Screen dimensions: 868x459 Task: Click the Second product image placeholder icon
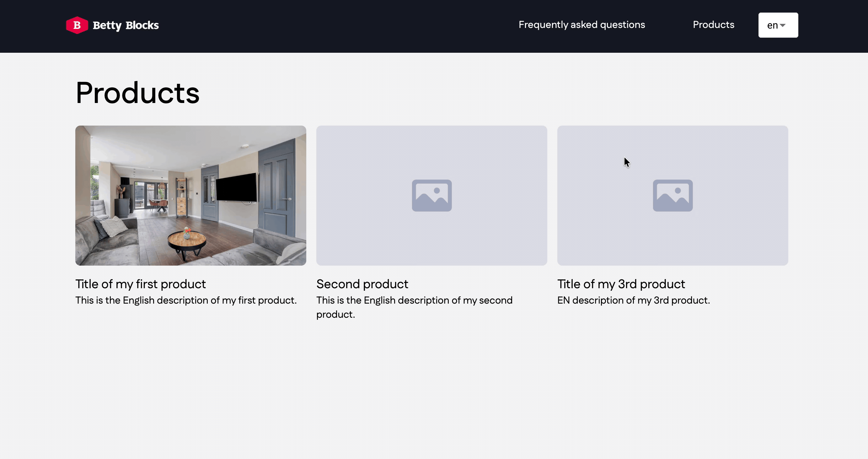[431, 196]
